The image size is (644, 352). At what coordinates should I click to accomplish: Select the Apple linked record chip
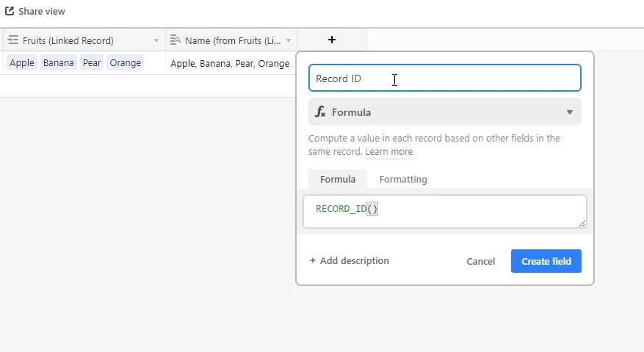point(22,63)
